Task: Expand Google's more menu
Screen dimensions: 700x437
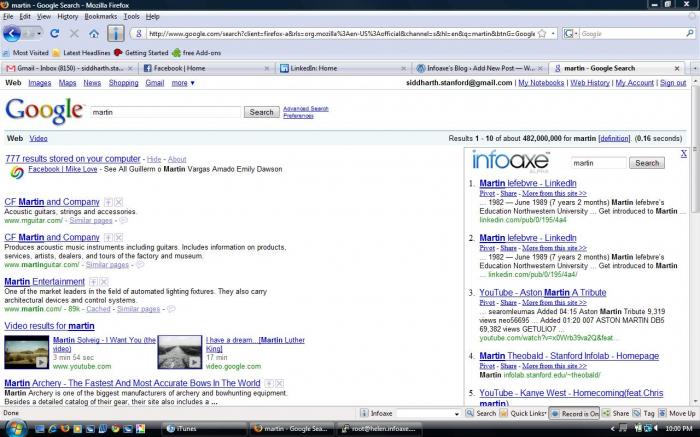Action: click(183, 83)
